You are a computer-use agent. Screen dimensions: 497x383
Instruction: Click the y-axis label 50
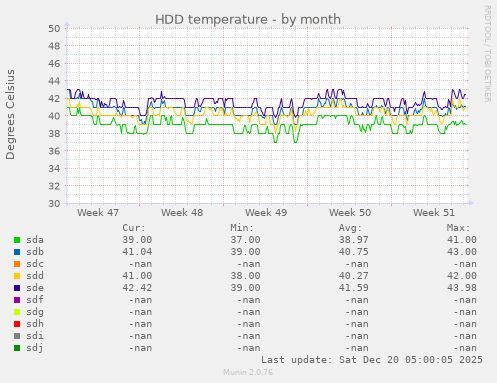tap(54, 29)
